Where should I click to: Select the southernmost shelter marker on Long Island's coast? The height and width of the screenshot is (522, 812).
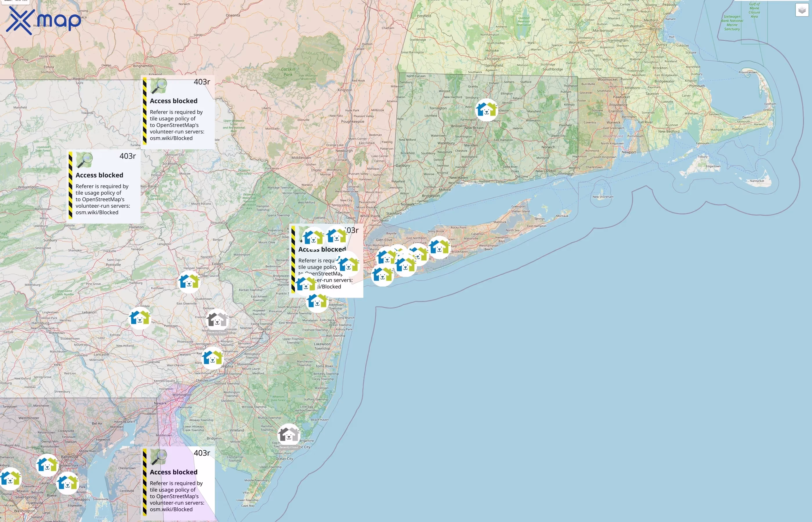coord(383,275)
